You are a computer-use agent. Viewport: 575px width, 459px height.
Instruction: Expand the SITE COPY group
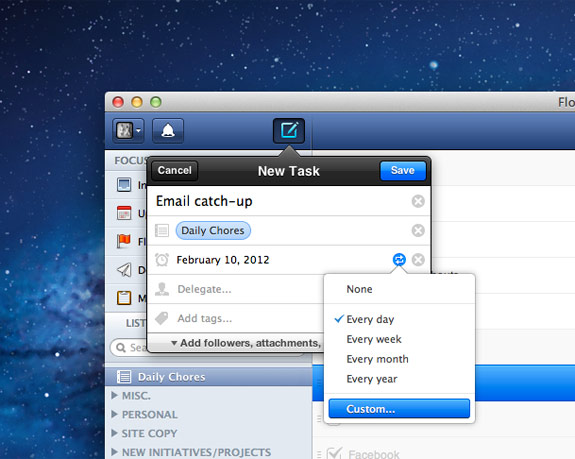click(114, 433)
